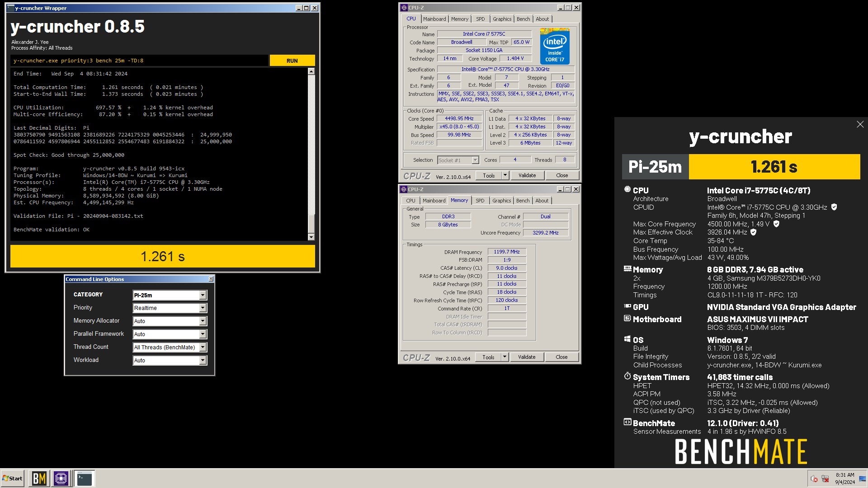Open the Parallel Framework dropdown

coord(170,334)
